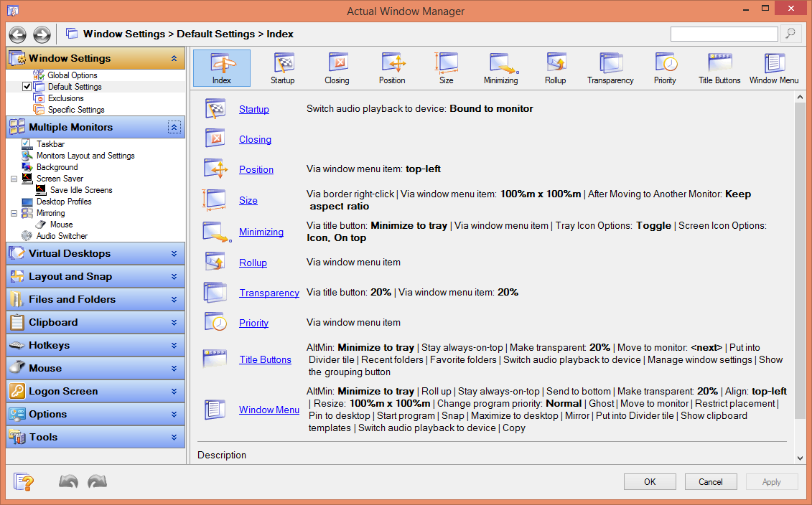Collapse the Mirroring tree branch
812x505 pixels.
(15, 213)
